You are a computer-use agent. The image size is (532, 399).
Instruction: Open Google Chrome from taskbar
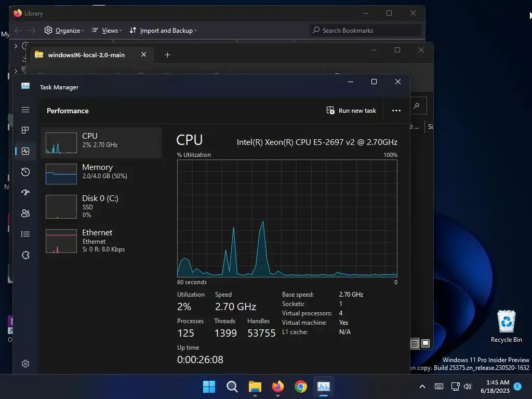coord(301,387)
